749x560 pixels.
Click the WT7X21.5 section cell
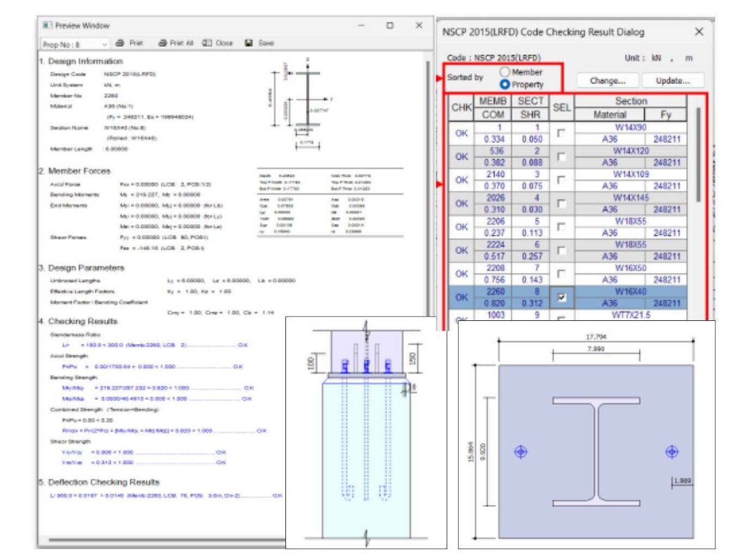point(631,315)
